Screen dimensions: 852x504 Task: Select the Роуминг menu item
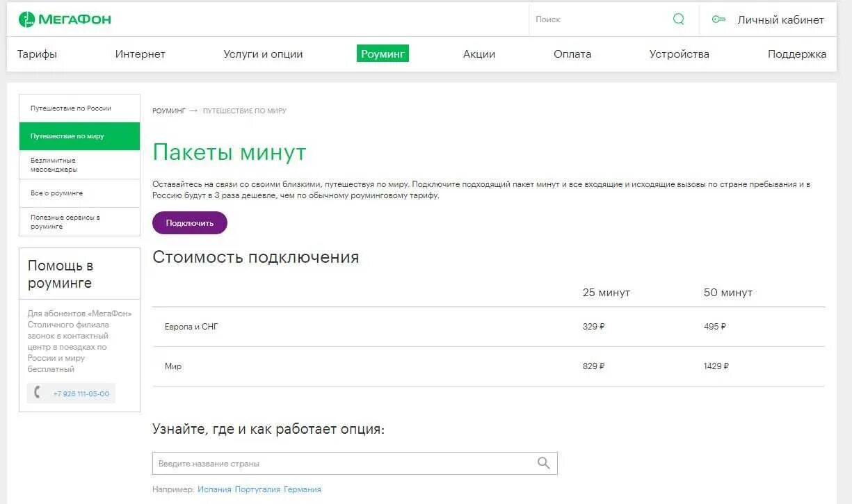pyautogui.click(x=383, y=54)
